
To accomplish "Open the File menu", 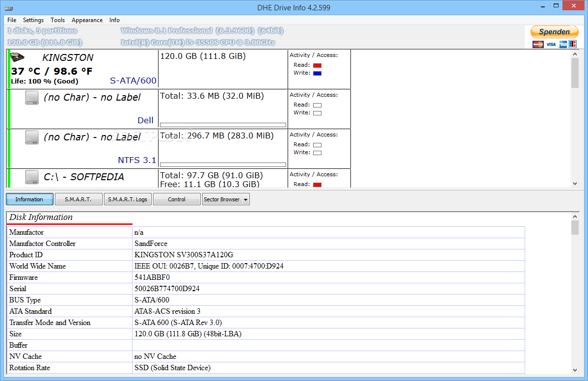I will coord(12,20).
